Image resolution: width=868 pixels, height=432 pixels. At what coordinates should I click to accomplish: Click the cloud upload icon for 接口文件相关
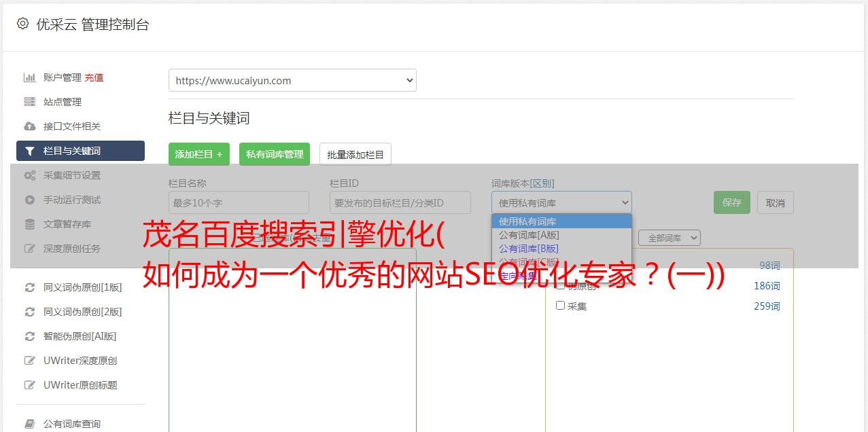pyautogui.click(x=30, y=126)
